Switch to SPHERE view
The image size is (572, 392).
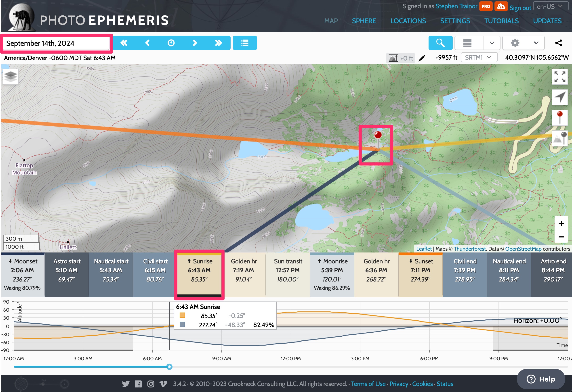tap(364, 21)
